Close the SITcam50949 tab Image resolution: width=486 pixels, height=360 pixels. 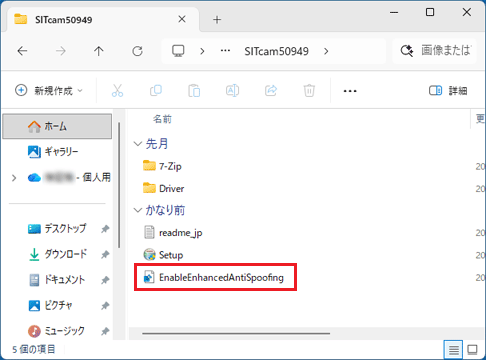coord(182,19)
